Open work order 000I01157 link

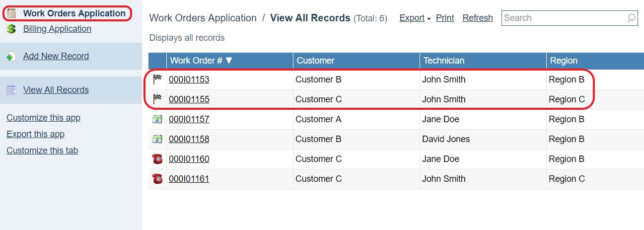coord(189,119)
